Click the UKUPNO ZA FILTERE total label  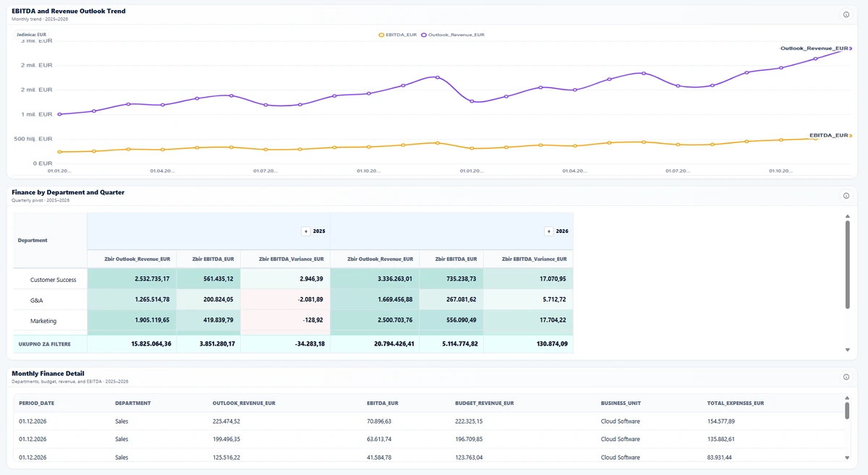pos(45,344)
